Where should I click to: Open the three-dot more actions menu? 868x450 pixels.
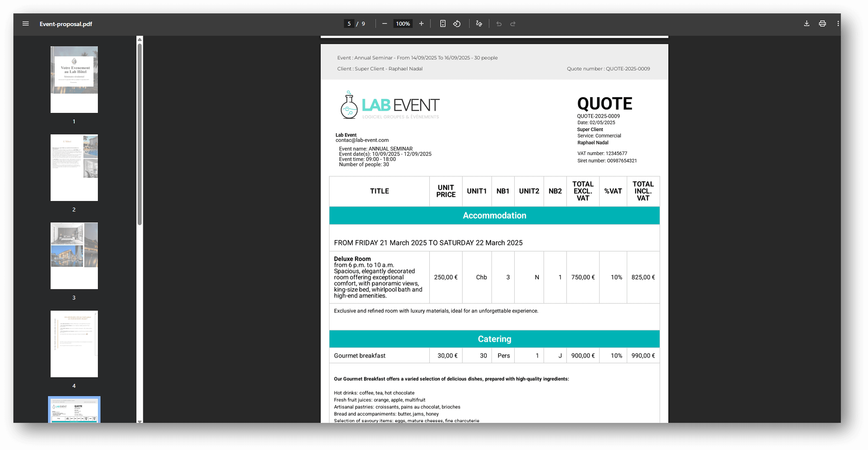pyautogui.click(x=838, y=24)
